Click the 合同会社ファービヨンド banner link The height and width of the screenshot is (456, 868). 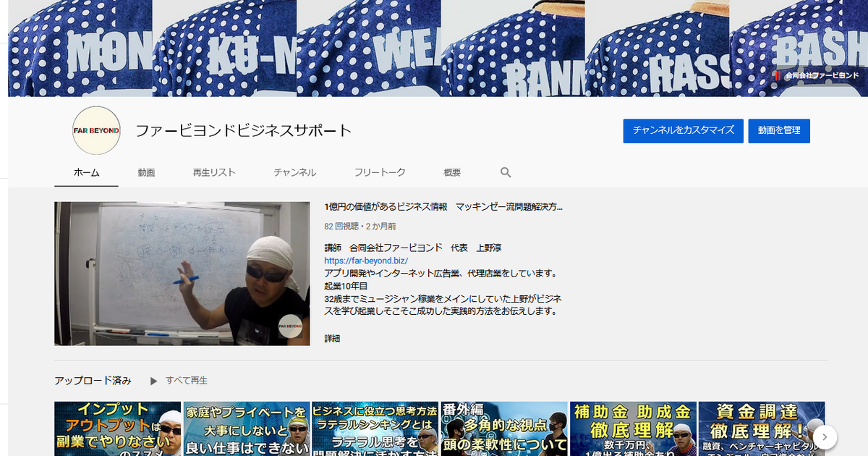[x=816, y=75]
